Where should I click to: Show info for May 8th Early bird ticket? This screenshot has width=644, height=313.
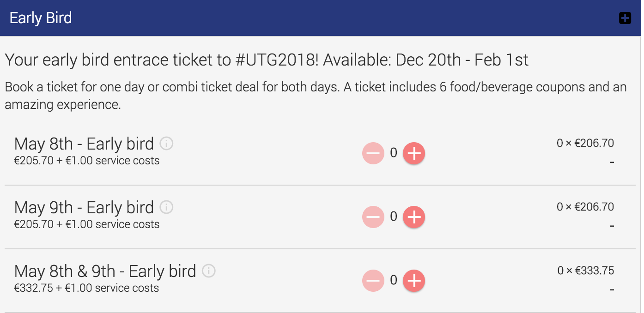point(166,144)
